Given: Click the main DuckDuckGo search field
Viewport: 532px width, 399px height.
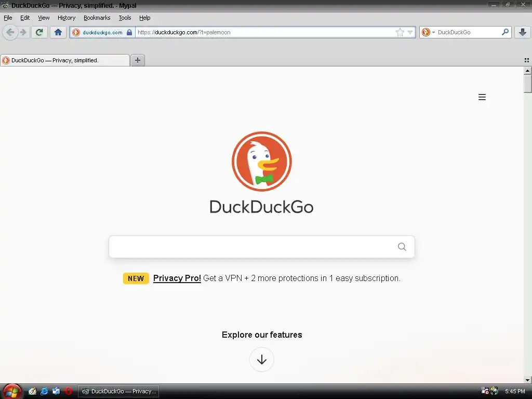Looking at the screenshot, I should 262,247.
